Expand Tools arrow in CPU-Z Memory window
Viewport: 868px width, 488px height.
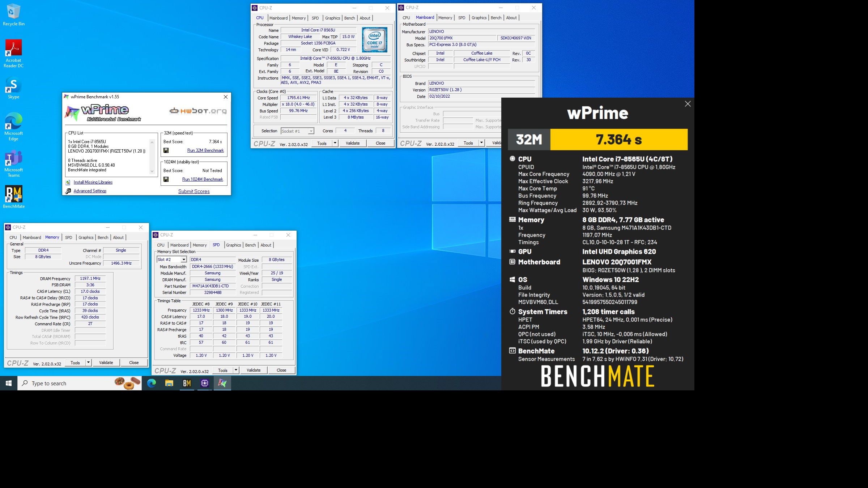click(88, 363)
